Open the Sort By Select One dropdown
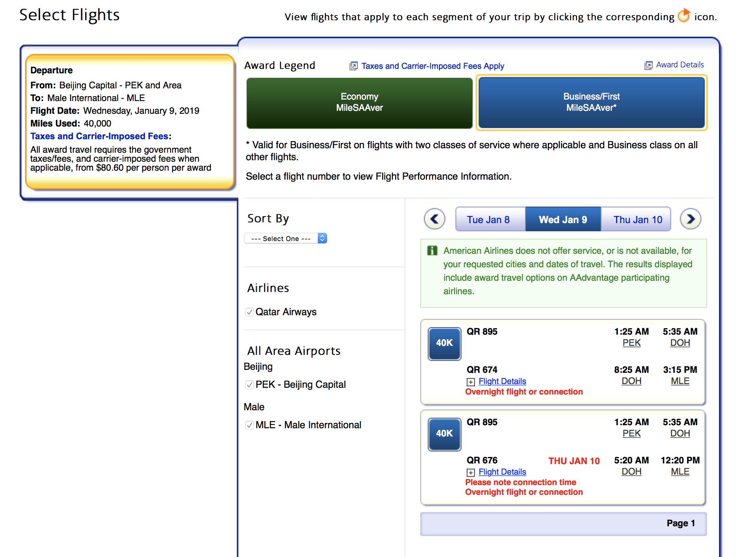Viewport: 756px width, 557px height. [286, 238]
